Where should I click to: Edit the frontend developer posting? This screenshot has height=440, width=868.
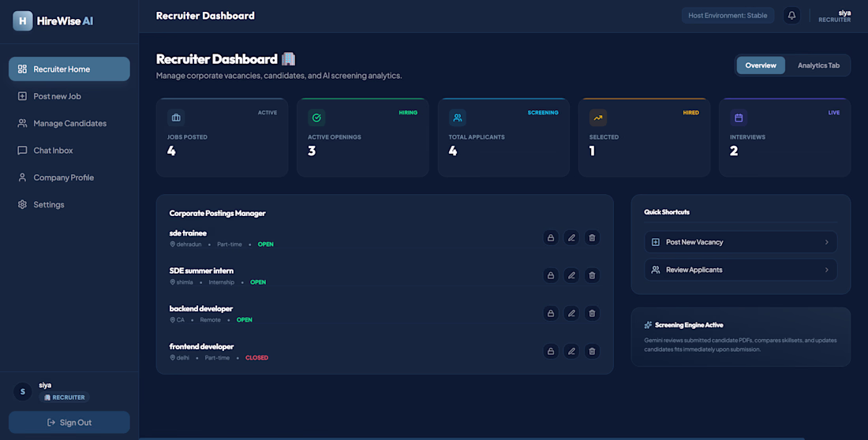pos(571,351)
